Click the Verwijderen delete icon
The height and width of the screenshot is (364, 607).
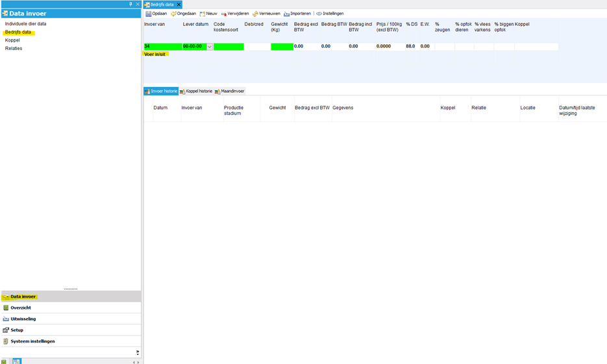click(224, 14)
